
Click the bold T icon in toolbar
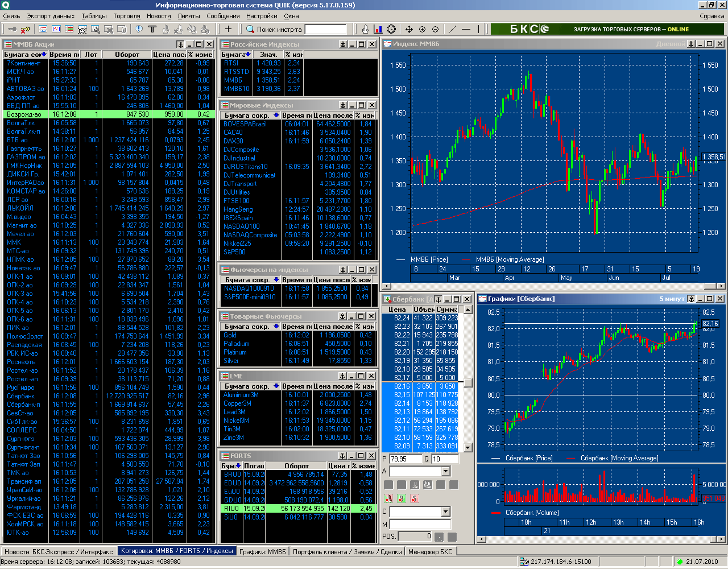click(152, 29)
